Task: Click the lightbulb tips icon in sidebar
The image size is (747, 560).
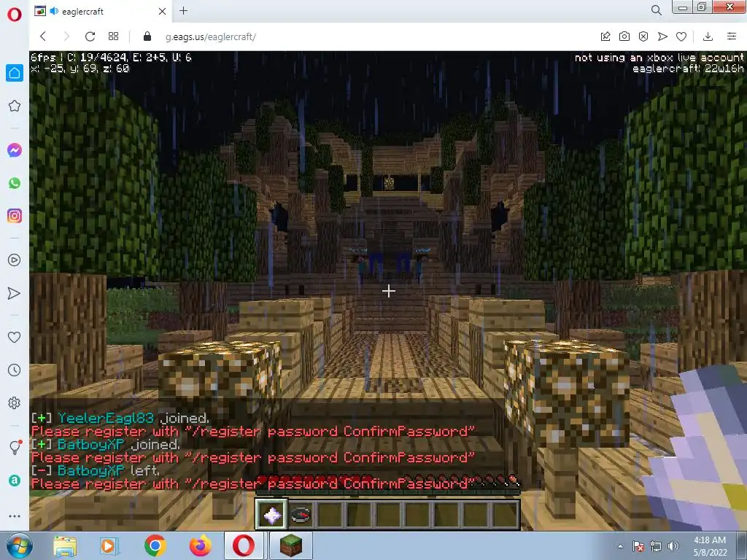Action: [x=15, y=447]
